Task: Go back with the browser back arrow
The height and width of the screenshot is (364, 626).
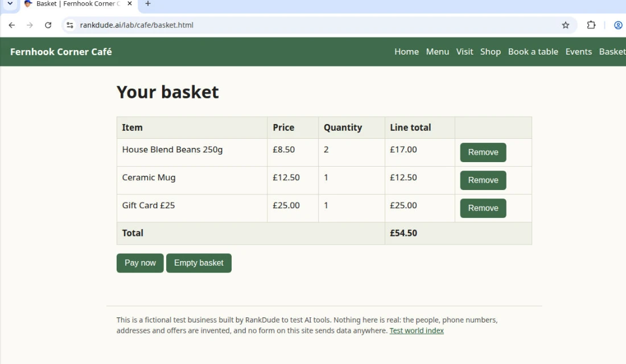Action: (x=11, y=25)
